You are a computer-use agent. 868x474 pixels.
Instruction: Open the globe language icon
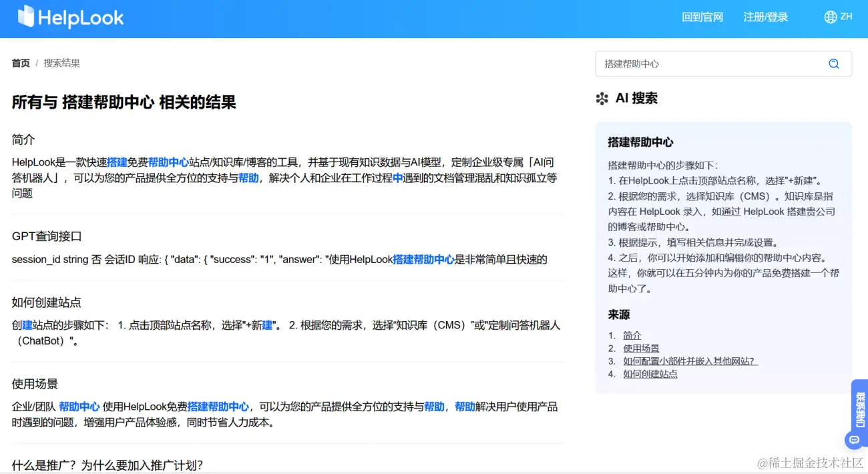(831, 17)
